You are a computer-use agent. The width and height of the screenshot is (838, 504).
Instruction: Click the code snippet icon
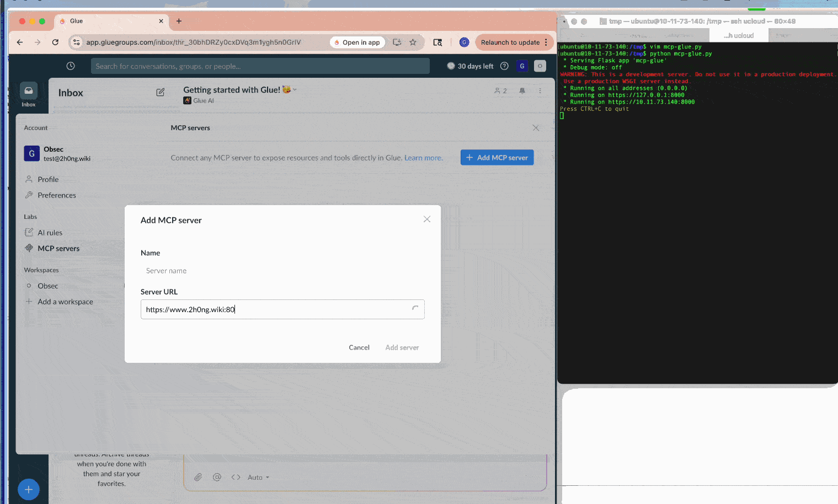[x=236, y=478]
